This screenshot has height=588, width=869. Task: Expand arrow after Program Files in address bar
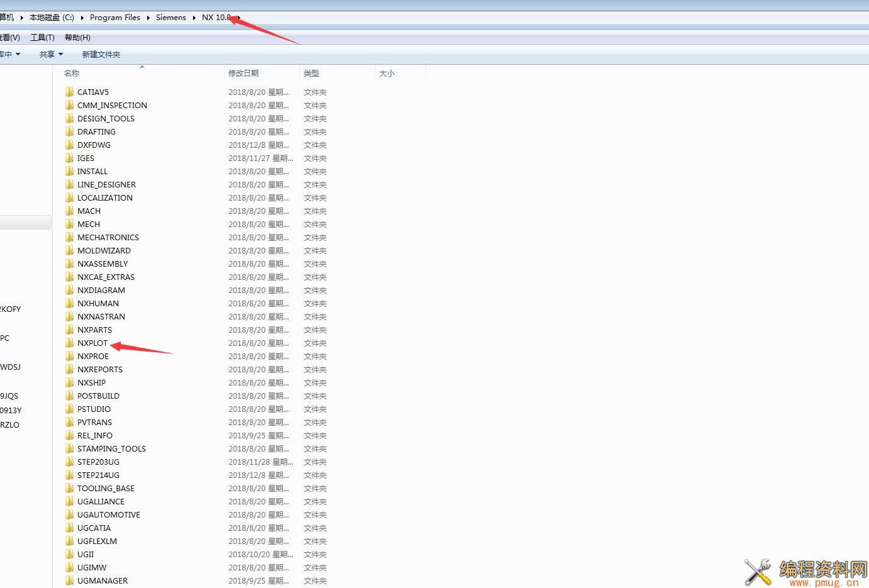click(x=149, y=18)
